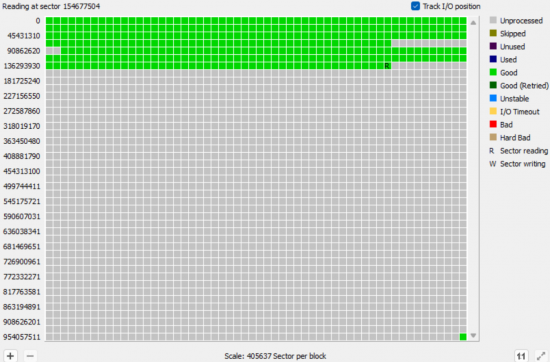Screen dimensions: 550x362
Task: Click the row label 45431310
Action: click(24, 36)
